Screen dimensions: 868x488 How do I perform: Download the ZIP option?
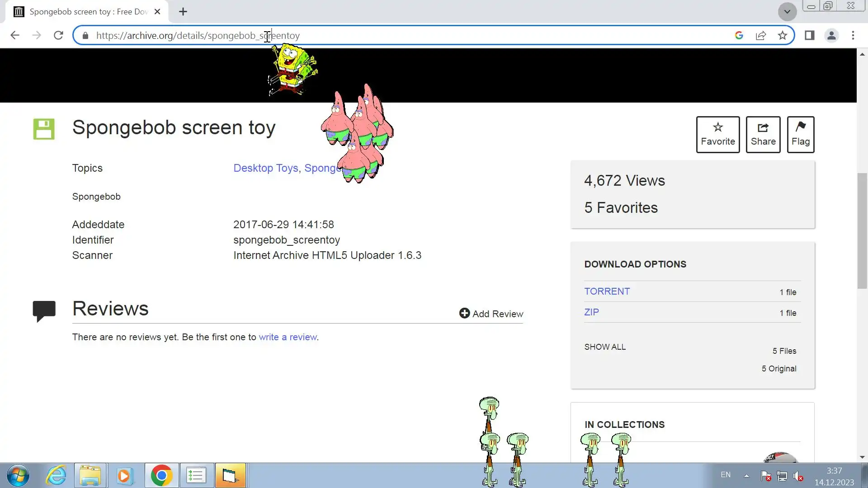591,312
